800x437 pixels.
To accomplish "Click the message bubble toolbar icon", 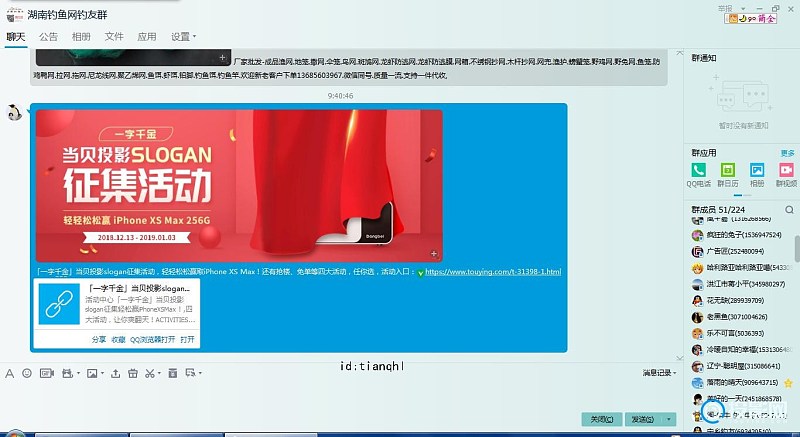I will pyautogui.click(x=190, y=373).
